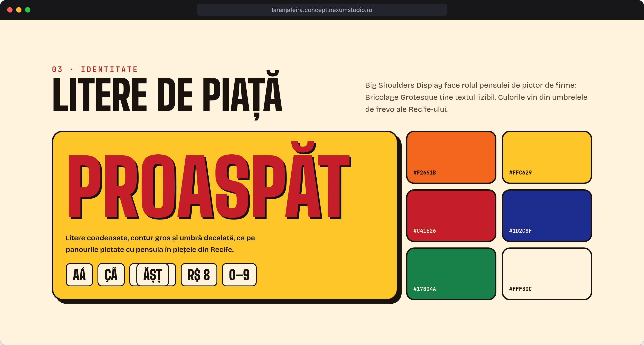Image resolution: width=644 pixels, height=345 pixels.
Task: Click the ÇÃ glyph chip
Action: (x=111, y=275)
